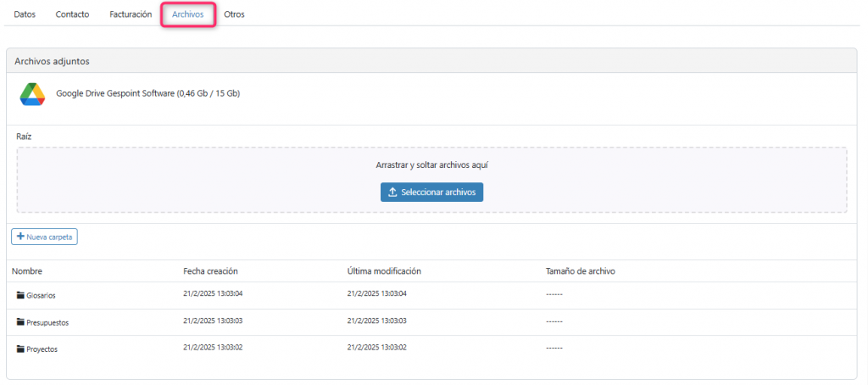Open the Glosarios folder by name

click(42, 295)
